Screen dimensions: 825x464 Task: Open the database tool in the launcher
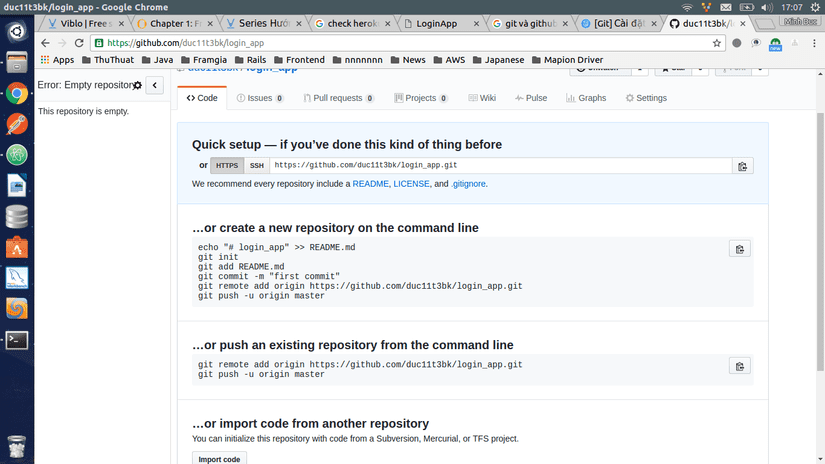coord(17,217)
